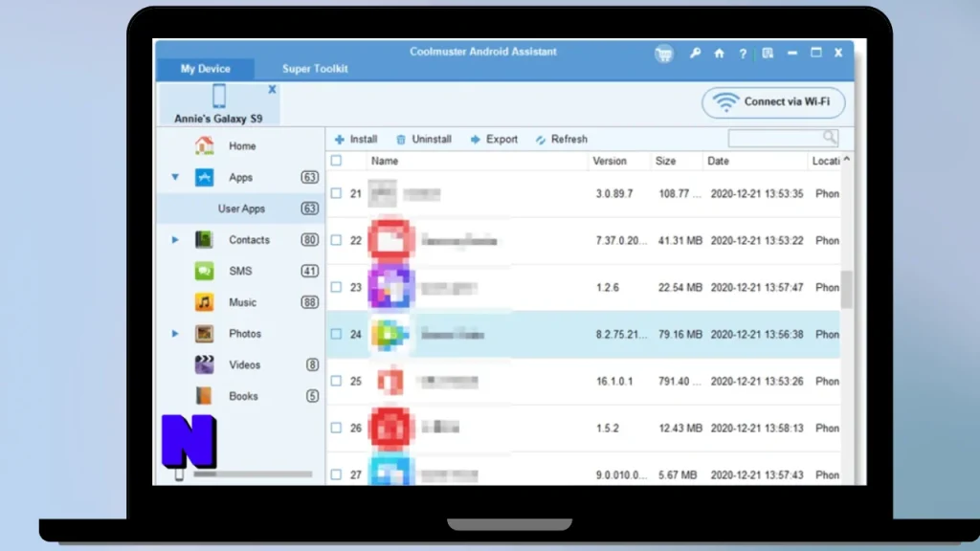Click size 5.67 MB in row 27
980x551 pixels.
pos(678,474)
